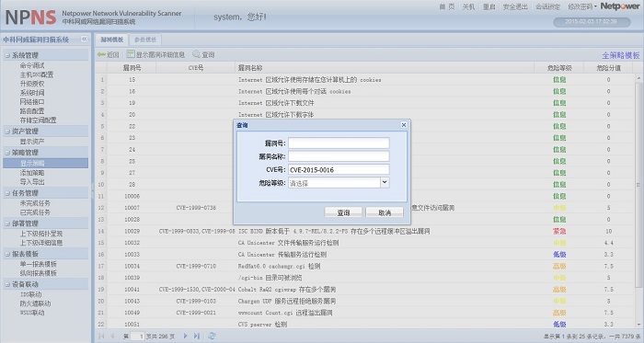Open 路由配置 in the sidebar
Screen dimensions: 644x343
[32, 110]
